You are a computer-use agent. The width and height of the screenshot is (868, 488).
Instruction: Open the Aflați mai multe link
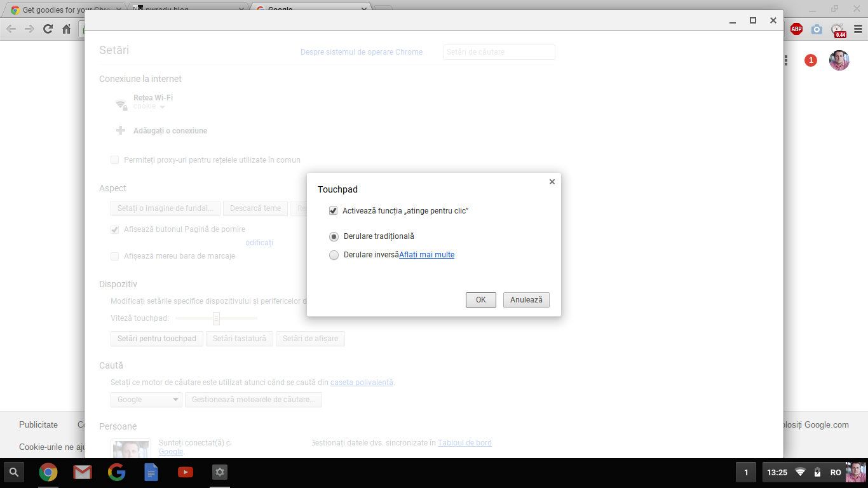[426, 255]
